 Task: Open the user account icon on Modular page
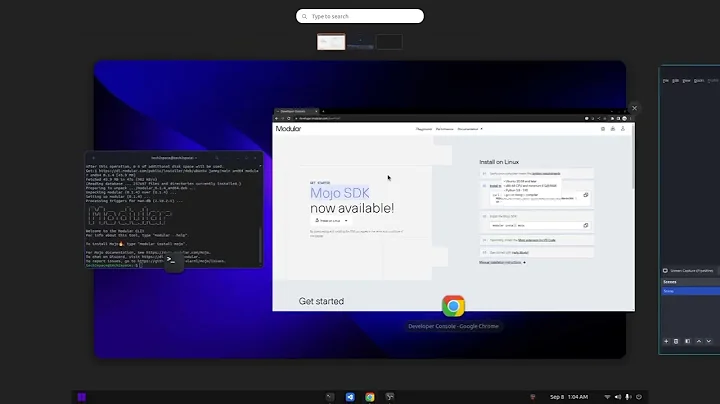pos(623,129)
